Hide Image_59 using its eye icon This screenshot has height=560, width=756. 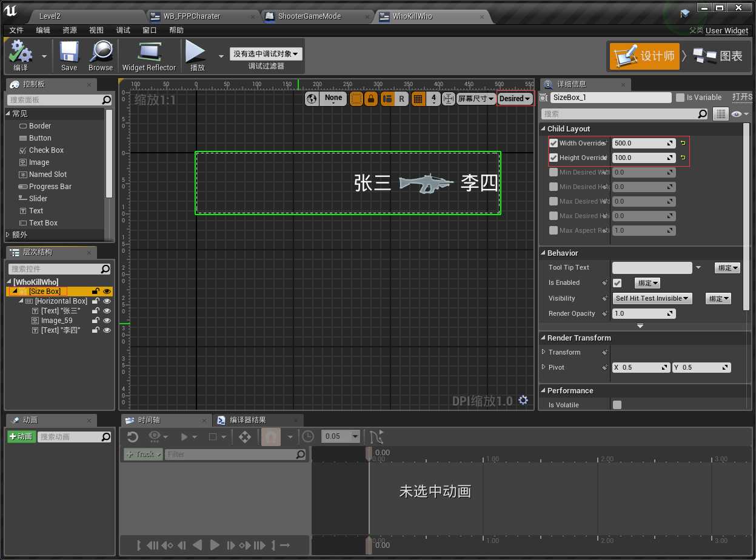[107, 321]
